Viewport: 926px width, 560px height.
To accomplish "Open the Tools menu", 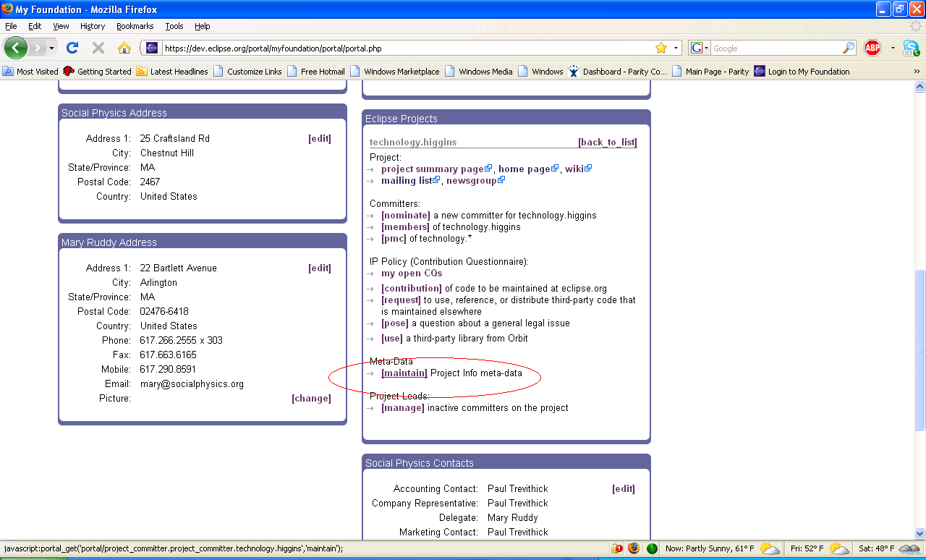I will 174,26.
